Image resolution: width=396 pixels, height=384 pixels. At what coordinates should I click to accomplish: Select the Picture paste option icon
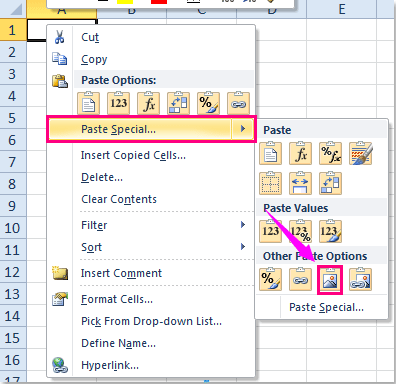330,280
